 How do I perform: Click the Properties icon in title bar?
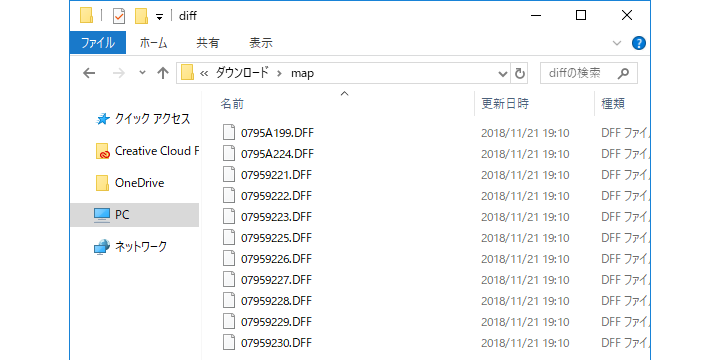[119, 16]
